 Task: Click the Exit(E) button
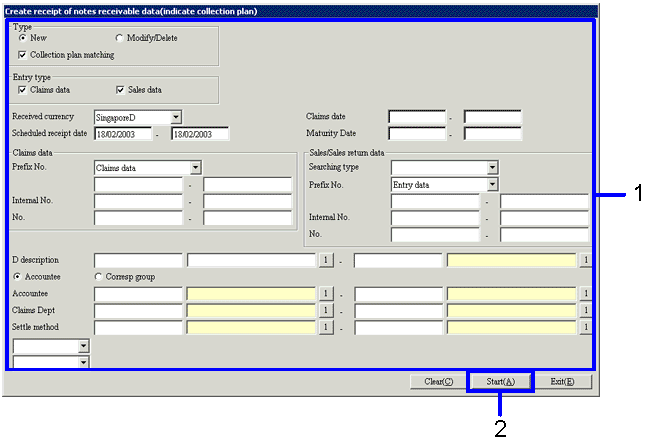[x=562, y=382]
